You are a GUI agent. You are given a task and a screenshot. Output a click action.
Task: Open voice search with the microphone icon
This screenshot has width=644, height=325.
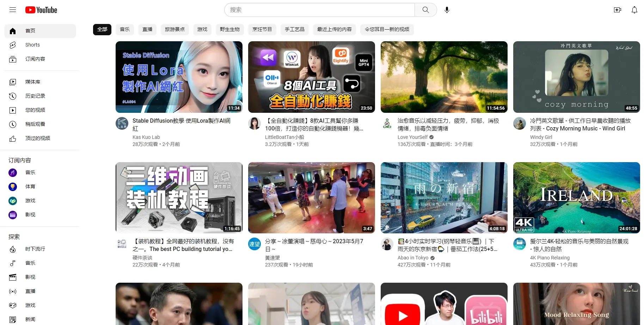click(x=447, y=10)
